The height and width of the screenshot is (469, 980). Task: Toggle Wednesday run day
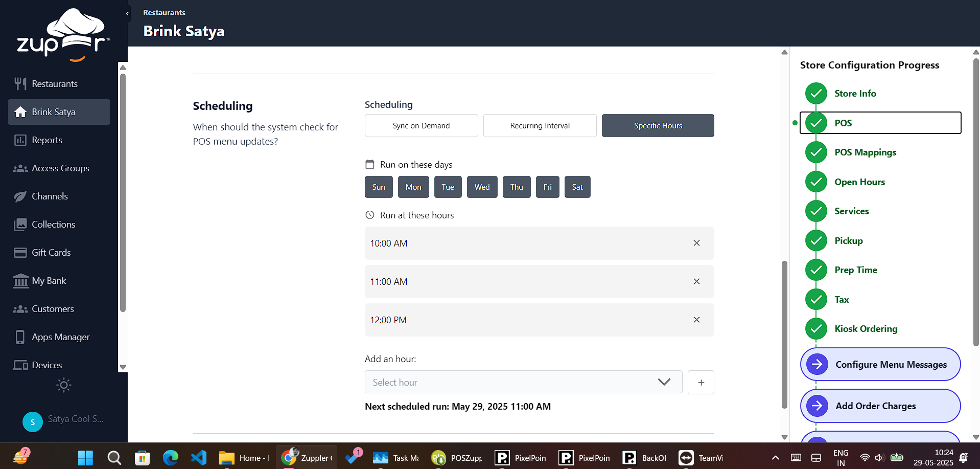[x=482, y=187]
